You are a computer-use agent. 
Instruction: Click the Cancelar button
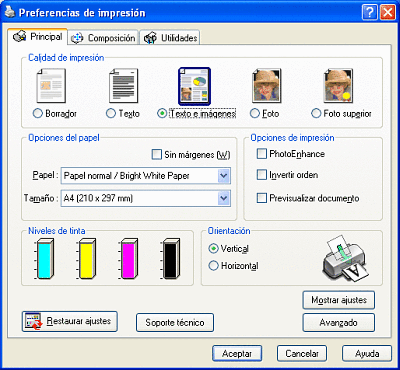[302, 353]
